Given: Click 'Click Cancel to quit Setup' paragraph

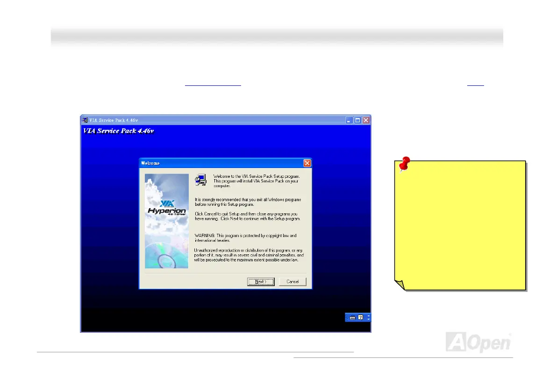Looking at the screenshot, I should tap(248, 217).
